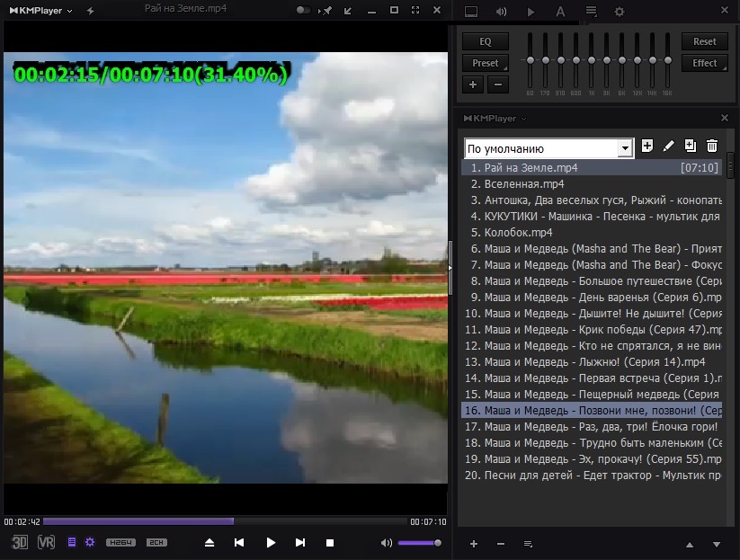Enable VR mode icon
Screen dimensions: 740x560
(46, 542)
